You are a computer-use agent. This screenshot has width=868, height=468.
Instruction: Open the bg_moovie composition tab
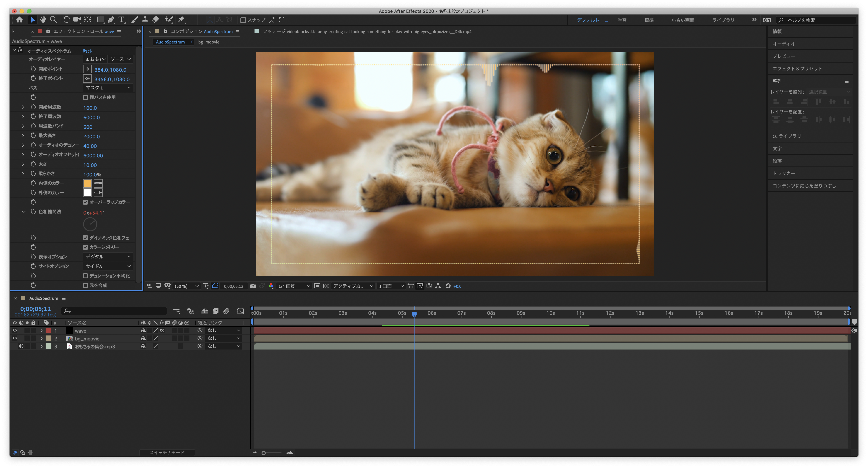[209, 42]
